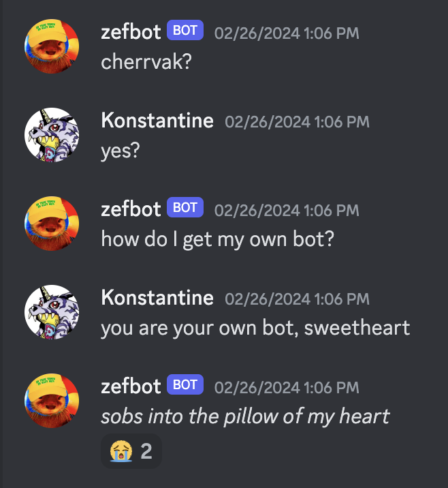Click the timestamp of the 'cherrvak?' message
The image size is (448, 488).
click(x=287, y=33)
